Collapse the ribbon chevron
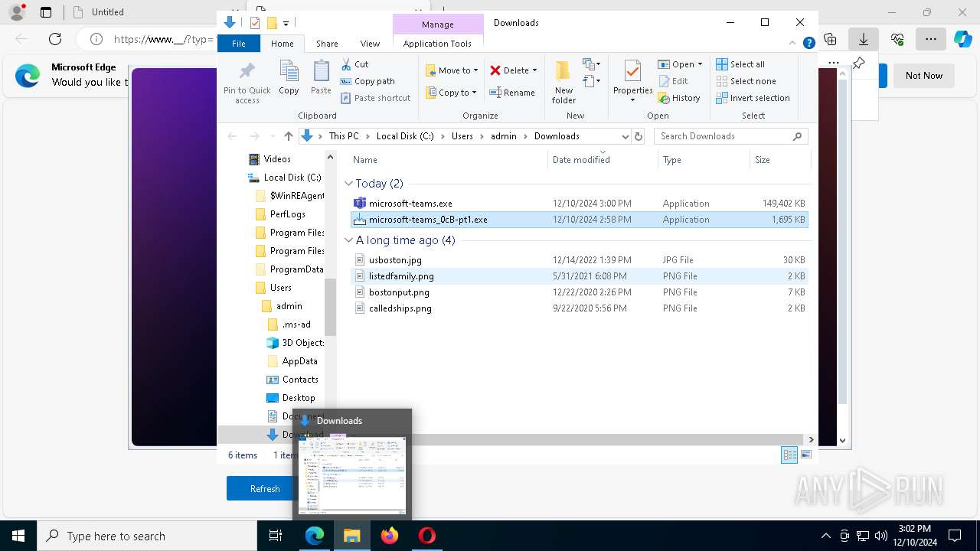The height and width of the screenshot is (551, 980). click(x=793, y=44)
